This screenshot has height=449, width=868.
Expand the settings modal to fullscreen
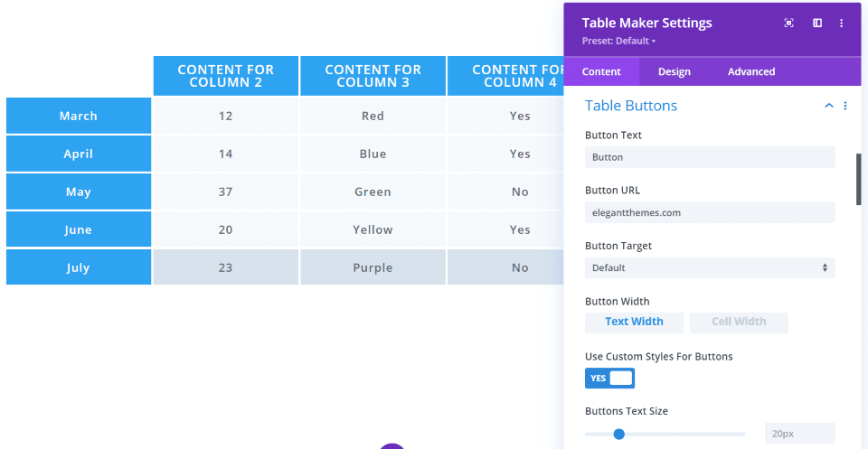tap(788, 23)
